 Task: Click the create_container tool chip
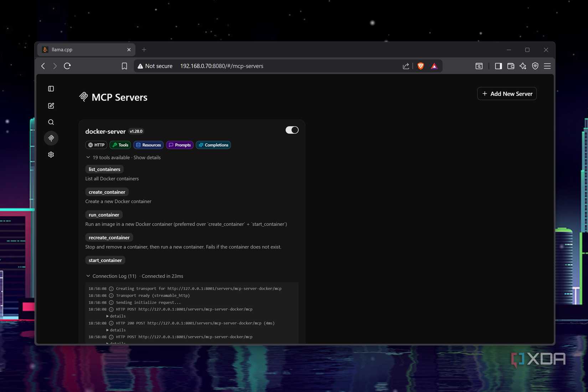coord(107,192)
